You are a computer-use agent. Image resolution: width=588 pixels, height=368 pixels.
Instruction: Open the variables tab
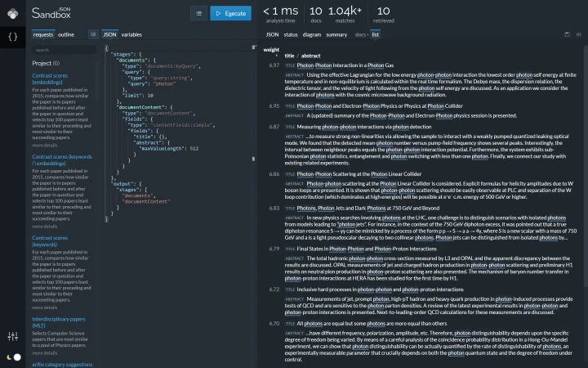pos(131,34)
